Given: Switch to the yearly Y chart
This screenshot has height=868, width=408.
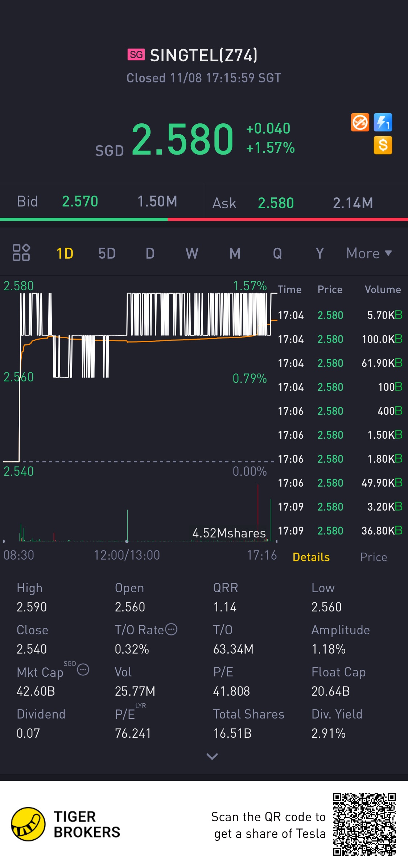Looking at the screenshot, I should tap(320, 253).
